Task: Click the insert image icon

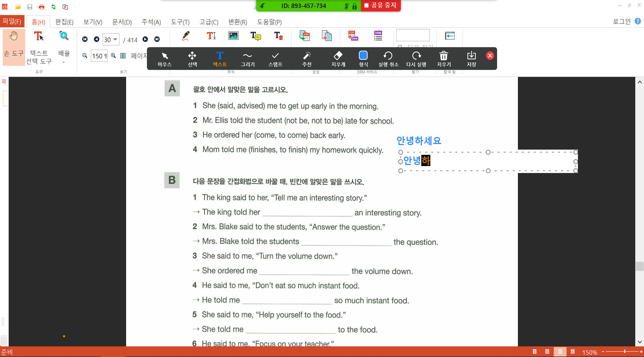Action: point(233,36)
